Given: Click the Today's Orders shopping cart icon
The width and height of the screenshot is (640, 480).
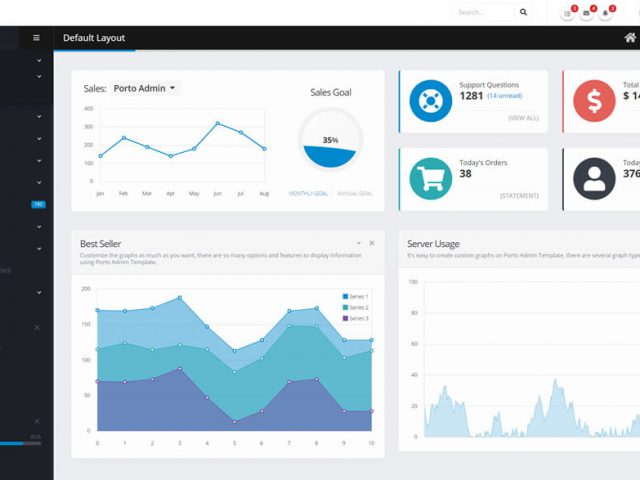Looking at the screenshot, I should click(430, 178).
